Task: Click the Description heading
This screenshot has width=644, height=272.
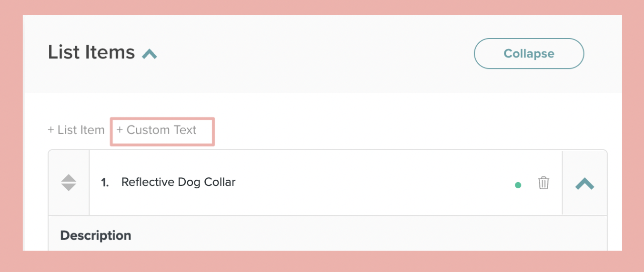Action: tap(96, 235)
